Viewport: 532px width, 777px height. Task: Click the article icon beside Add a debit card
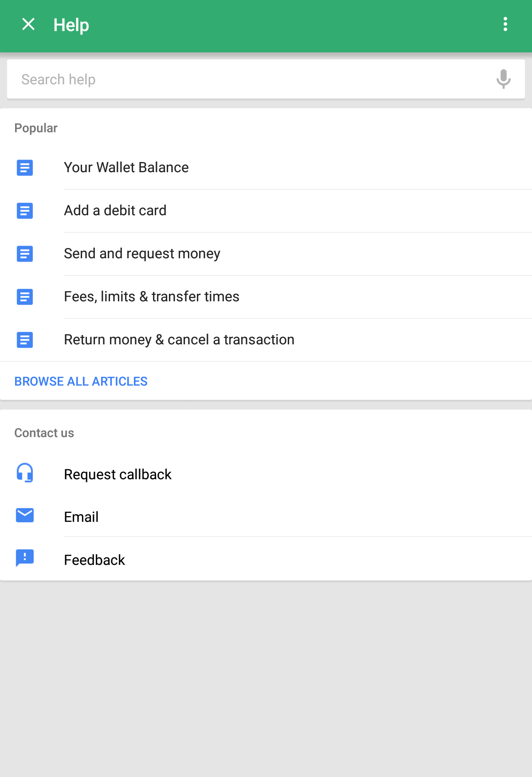pyautogui.click(x=25, y=211)
